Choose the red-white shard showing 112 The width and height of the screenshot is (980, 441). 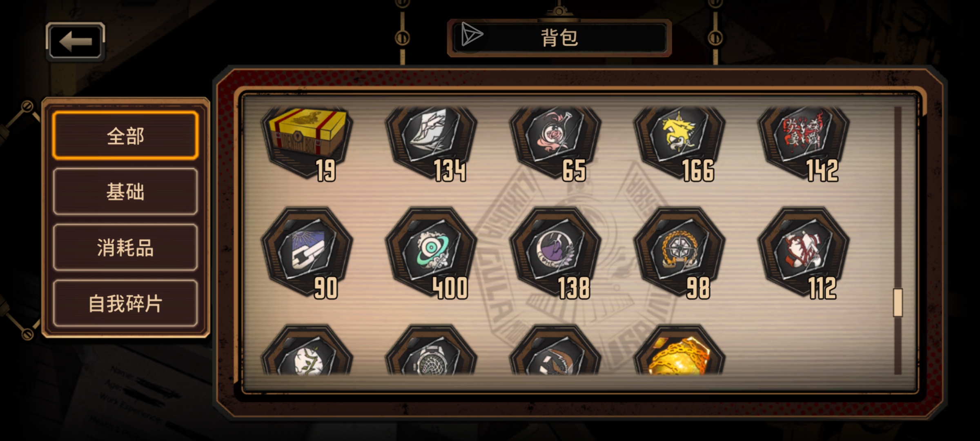click(804, 253)
